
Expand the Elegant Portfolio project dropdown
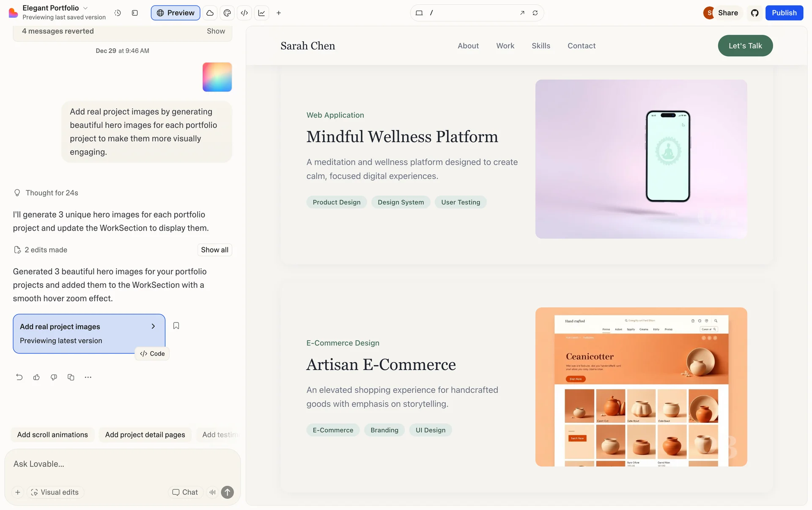pos(85,8)
